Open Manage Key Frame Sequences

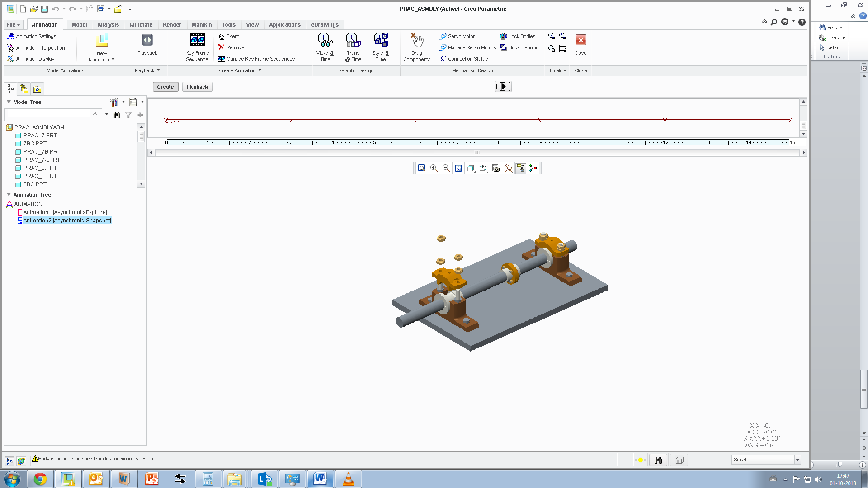pos(256,59)
